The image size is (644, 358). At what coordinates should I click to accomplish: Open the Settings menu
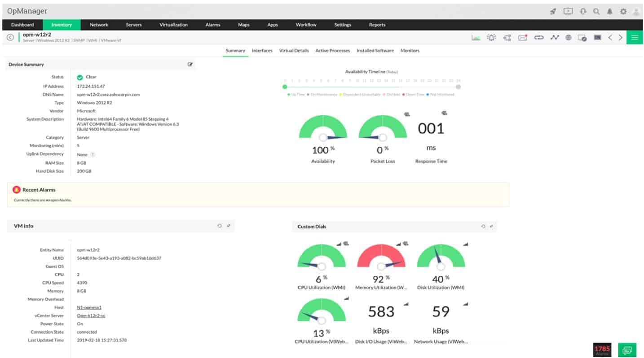pos(343,25)
